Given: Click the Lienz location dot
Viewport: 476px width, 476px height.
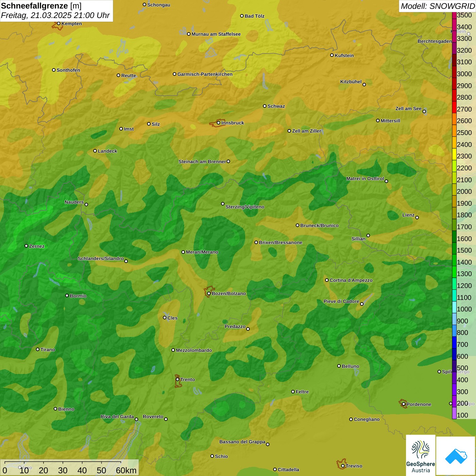Looking at the screenshot, I should point(417,218).
